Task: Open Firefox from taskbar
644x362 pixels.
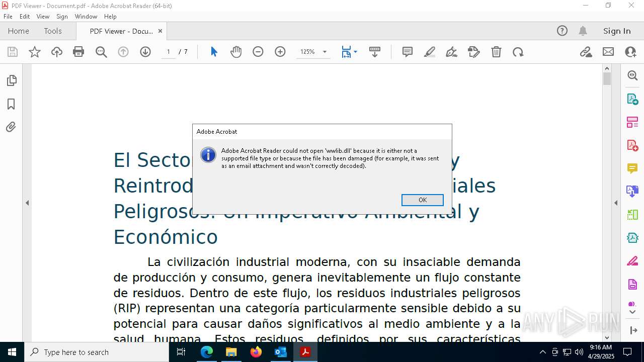Action: point(256,352)
